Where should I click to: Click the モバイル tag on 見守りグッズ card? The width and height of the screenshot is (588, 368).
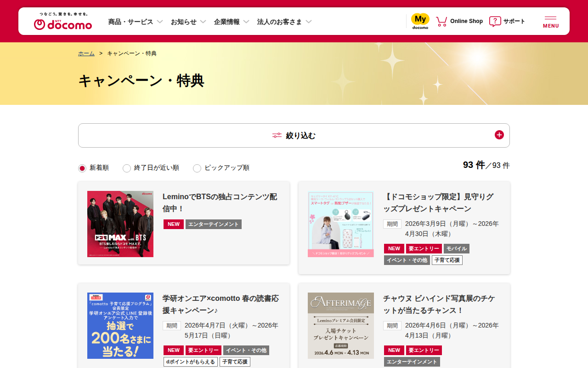tap(457, 249)
